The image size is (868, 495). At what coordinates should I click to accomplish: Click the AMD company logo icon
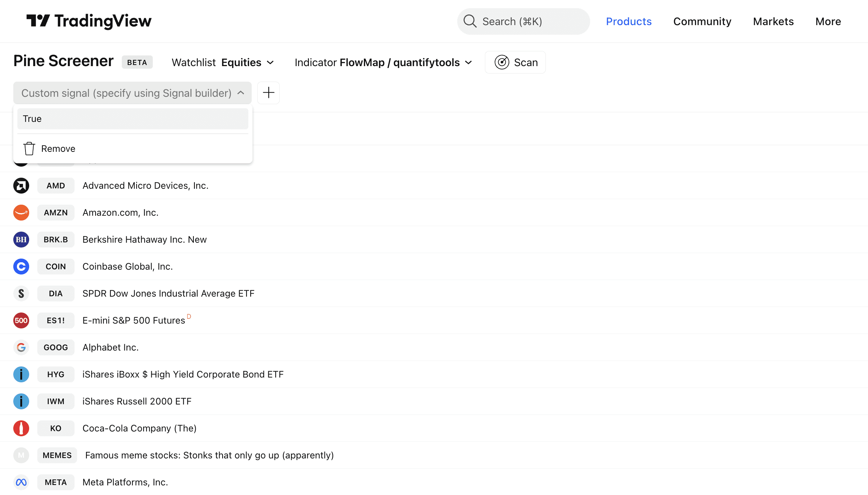[x=21, y=185]
